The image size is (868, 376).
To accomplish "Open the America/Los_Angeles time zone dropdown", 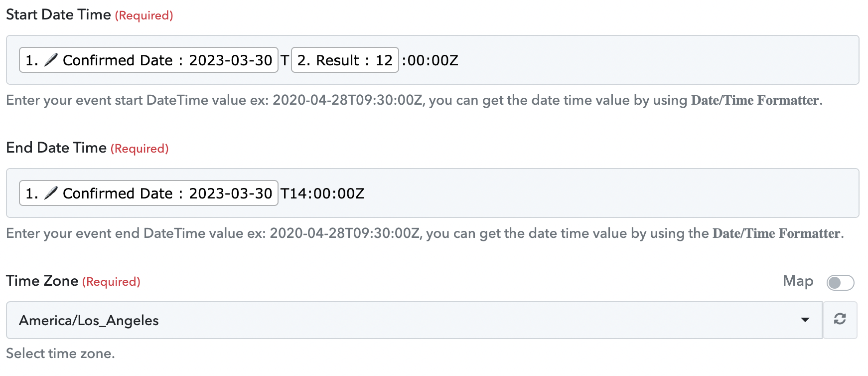I will pyautogui.click(x=414, y=320).
